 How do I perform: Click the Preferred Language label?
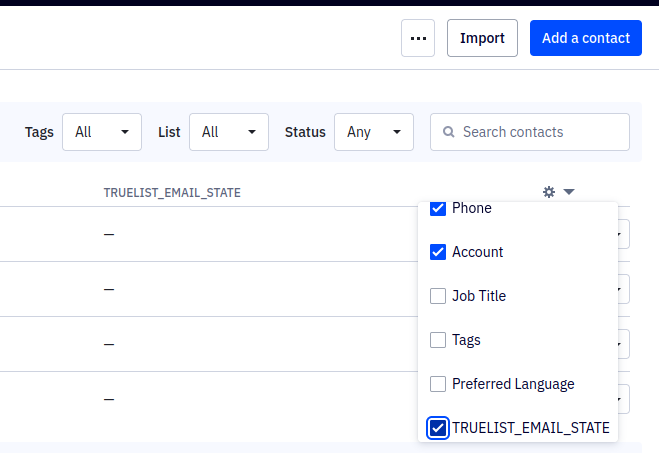(513, 384)
